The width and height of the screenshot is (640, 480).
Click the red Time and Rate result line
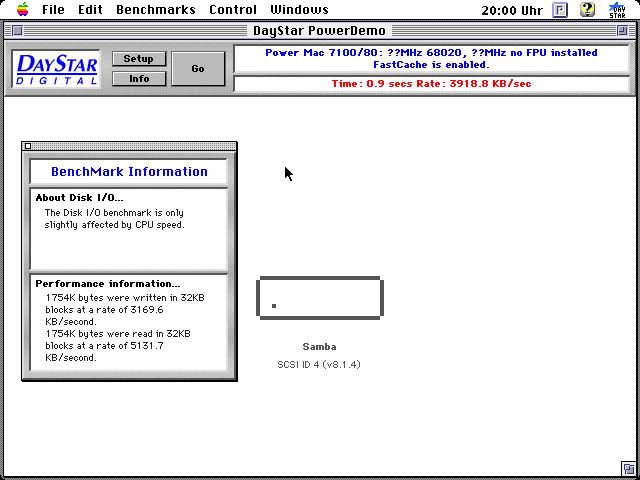tap(431, 84)
